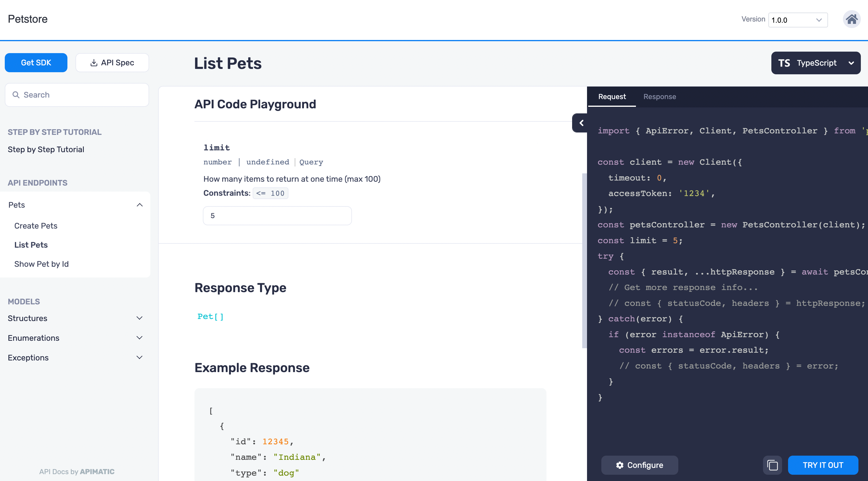Screen dimensions: 868x481
Task: Click the copy code icon
Action: point(772,465)
